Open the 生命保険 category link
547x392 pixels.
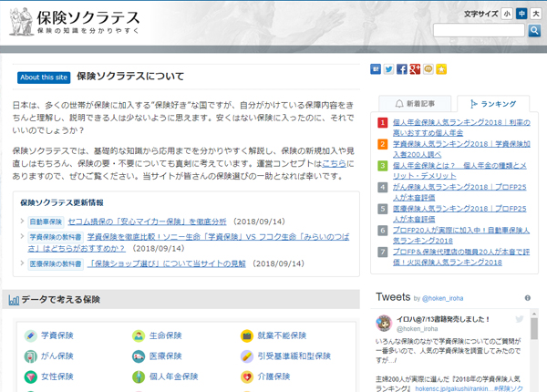click(164, 335)
